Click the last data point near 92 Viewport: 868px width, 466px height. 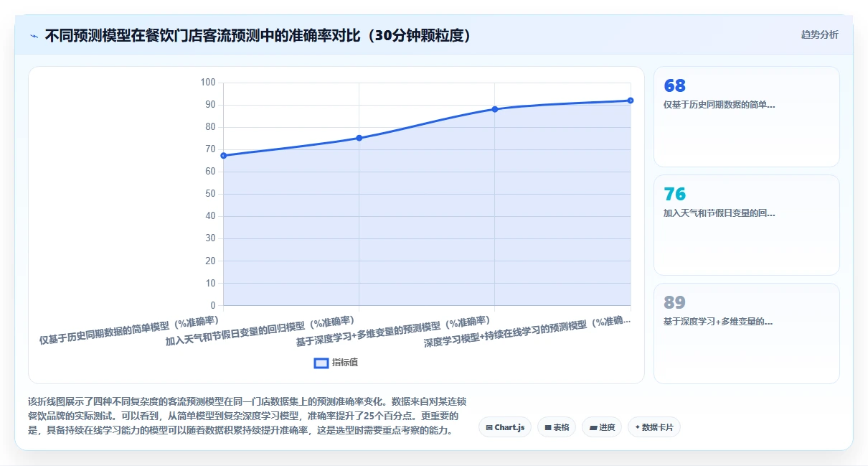click(631, 101)
